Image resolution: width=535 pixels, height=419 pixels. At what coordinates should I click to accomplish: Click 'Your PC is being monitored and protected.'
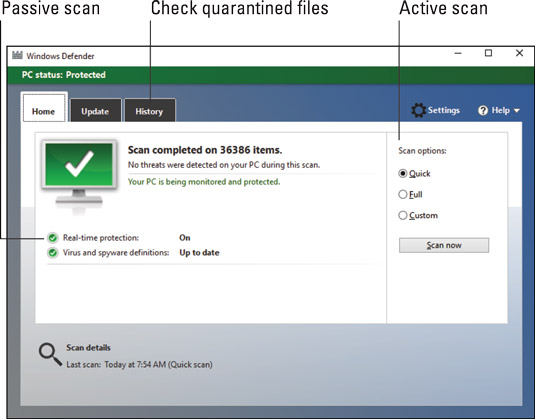[x=204, y=182]
